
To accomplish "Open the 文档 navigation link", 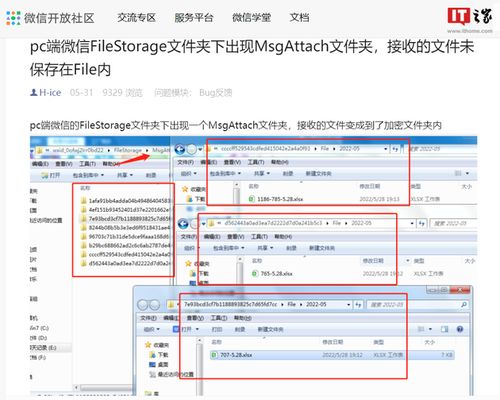I will (300, 18).
